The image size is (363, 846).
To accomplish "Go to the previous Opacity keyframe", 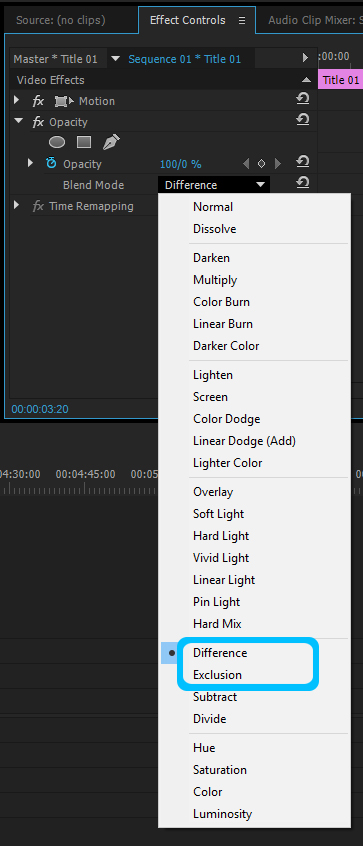I will pyautogui.click(x=246, y=163).
